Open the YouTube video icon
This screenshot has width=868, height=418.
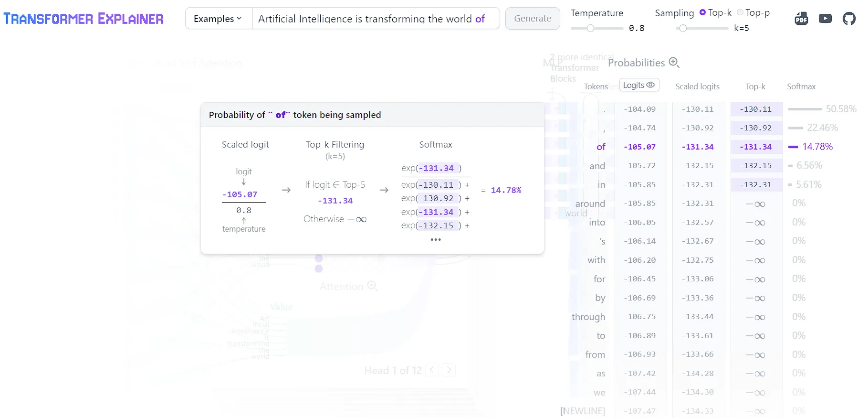tap(825, 19)
